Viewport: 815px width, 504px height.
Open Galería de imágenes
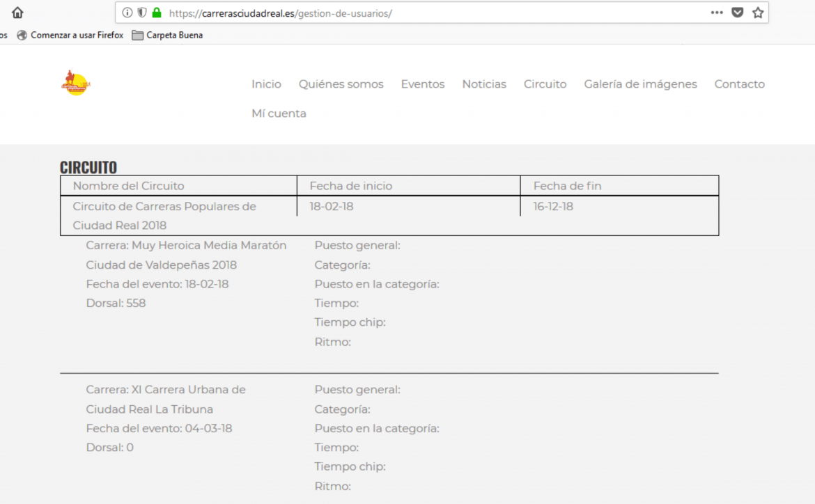[640, 84]
